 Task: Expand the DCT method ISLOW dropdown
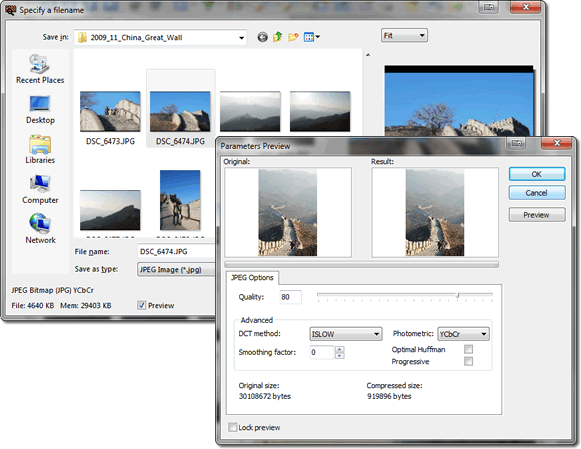[x=345, y=334]
